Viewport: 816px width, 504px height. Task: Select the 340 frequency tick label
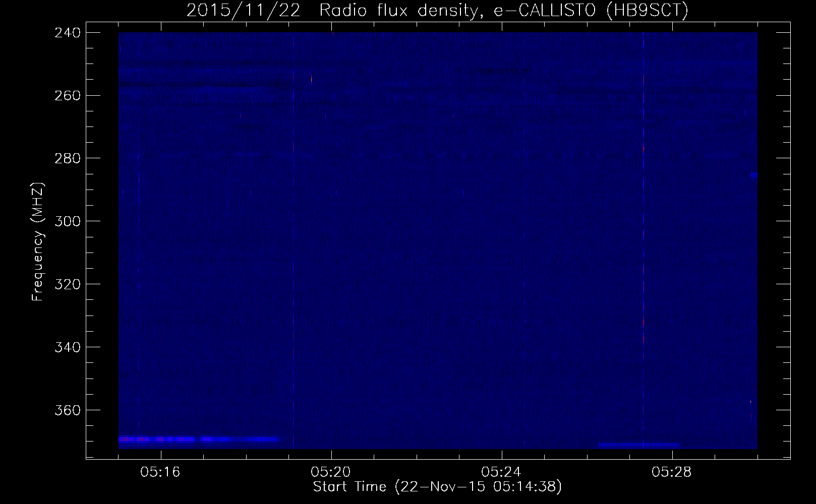(68, 347)
